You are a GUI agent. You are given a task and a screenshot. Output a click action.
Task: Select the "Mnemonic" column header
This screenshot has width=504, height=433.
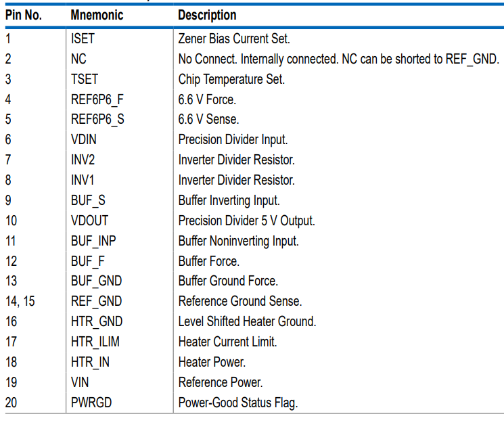coord(97,15)
